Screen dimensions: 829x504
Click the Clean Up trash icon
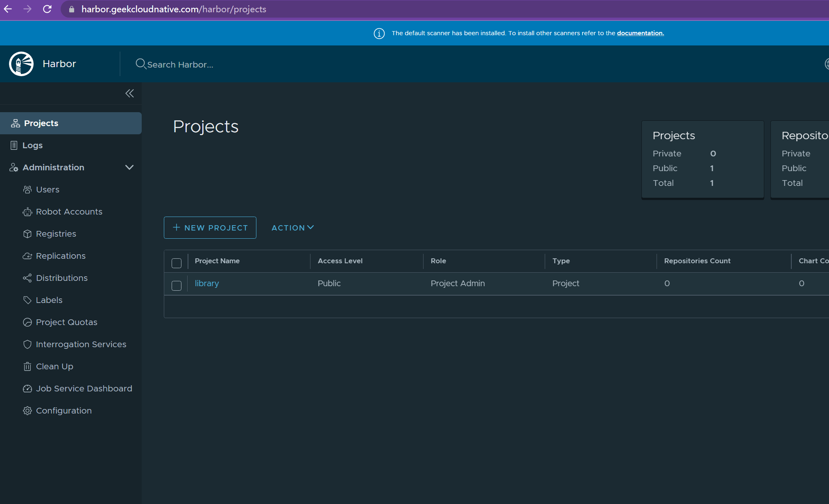point(27,366)
